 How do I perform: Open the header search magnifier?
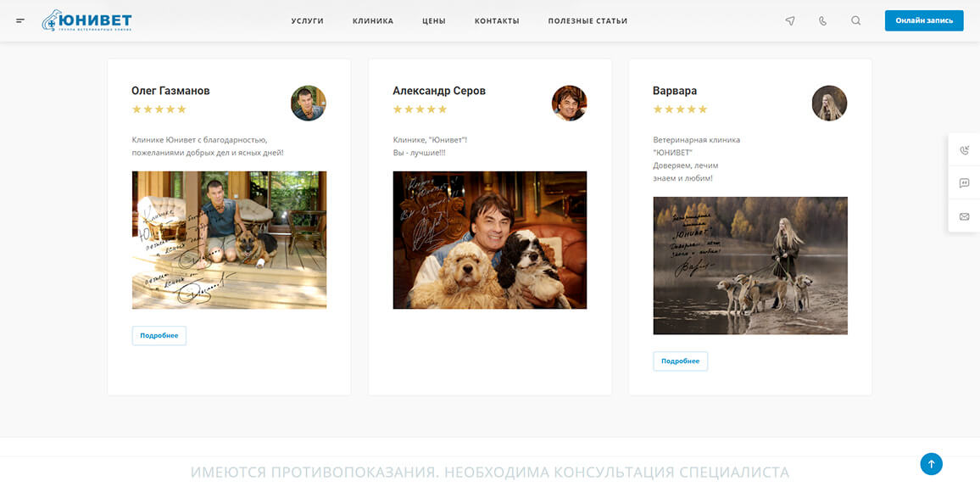(855, 20)
